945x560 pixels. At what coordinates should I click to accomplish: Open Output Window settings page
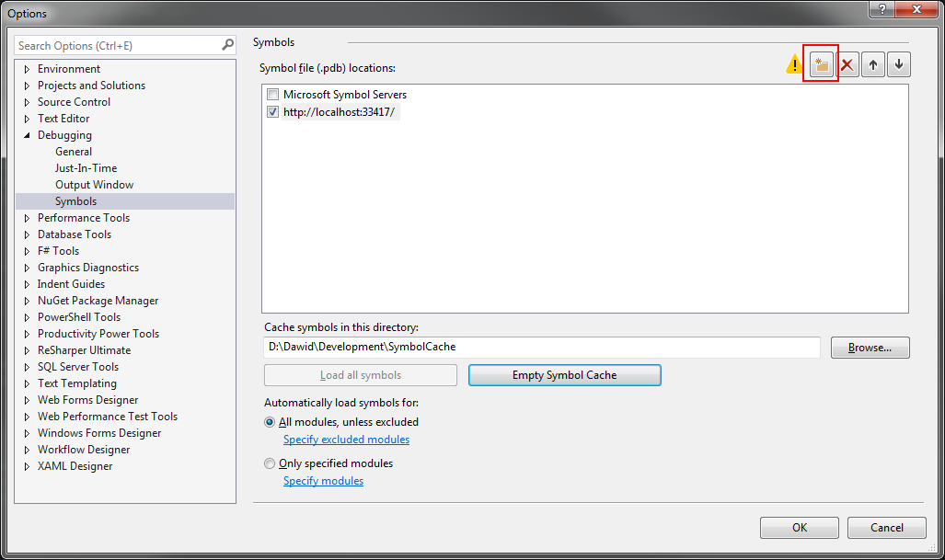[94, 185]
